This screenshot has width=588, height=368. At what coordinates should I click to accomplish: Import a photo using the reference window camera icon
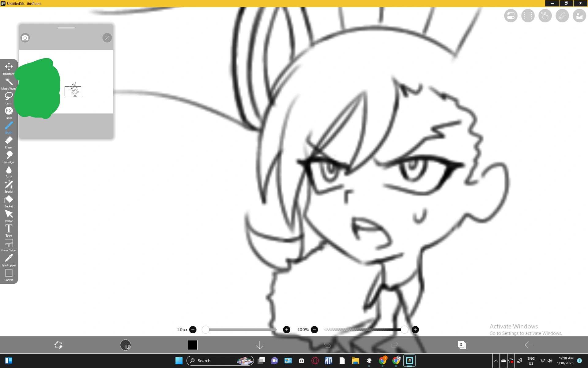pos(25,37)
